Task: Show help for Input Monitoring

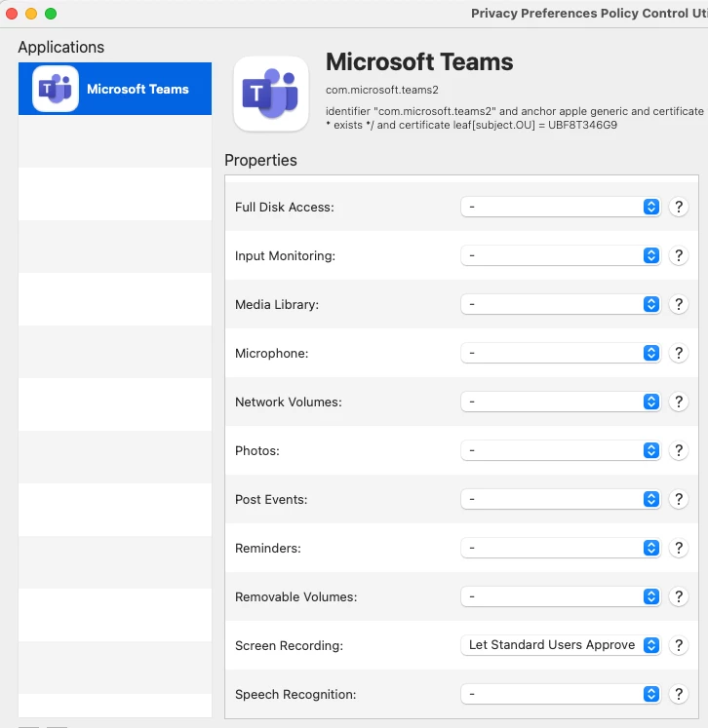Action: (679, 255)
